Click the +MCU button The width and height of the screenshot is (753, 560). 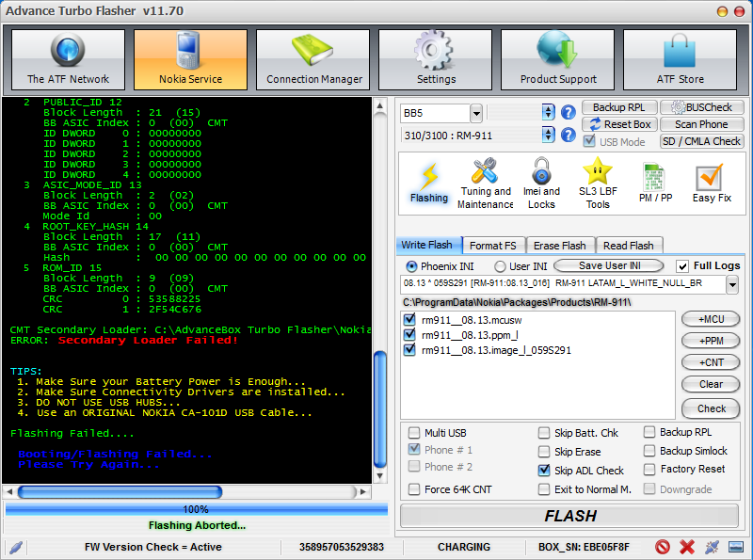[x=711, y=319]
